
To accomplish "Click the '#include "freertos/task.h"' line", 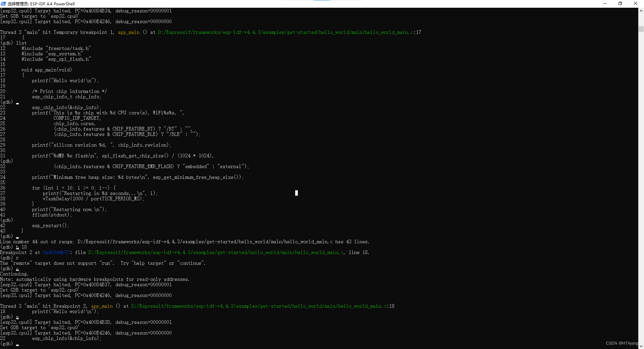I will click(56, 48).
